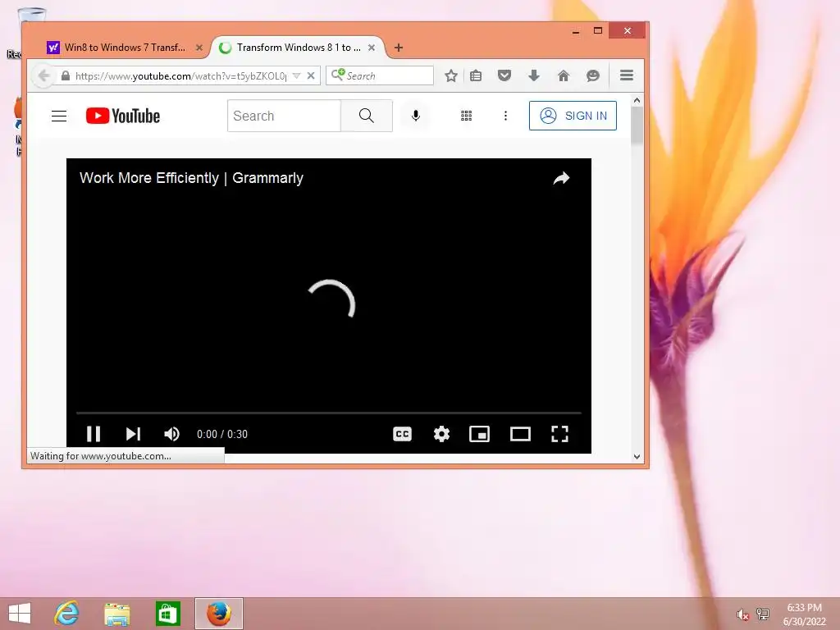Image resolution: width=840 pixels, height=630 pixels.
Task: Open the Firefox hamburger menu
Action: pos(627,75)
